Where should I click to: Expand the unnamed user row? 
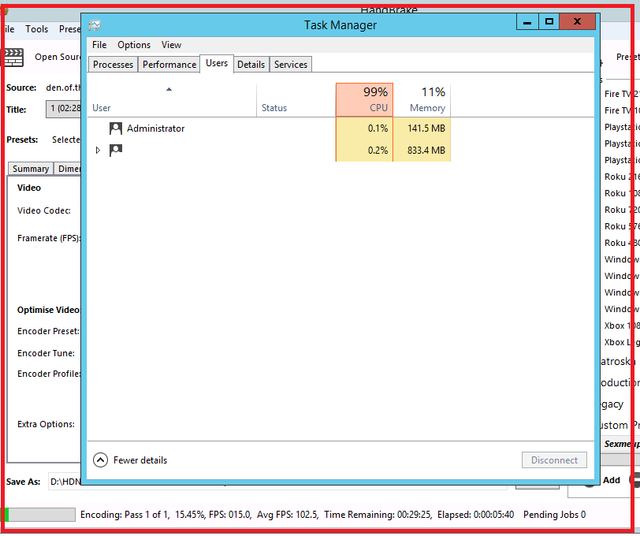pyautogui.click(x=98, y=150)
